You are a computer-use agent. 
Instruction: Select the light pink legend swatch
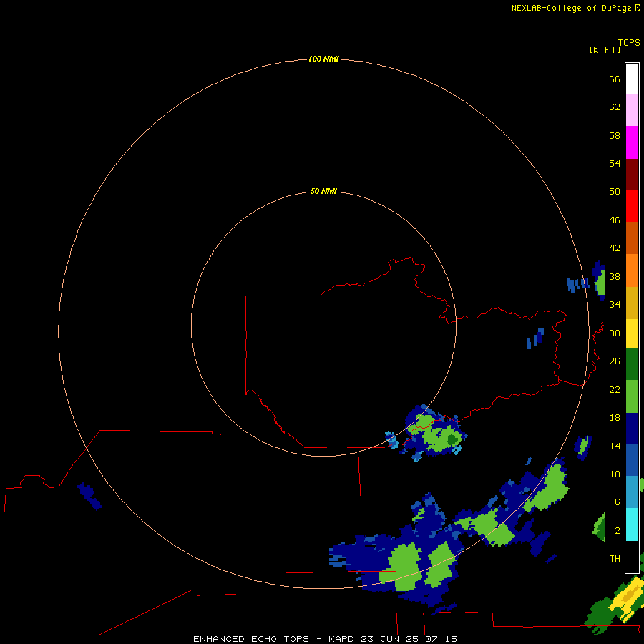pyautogui.click(x=632, y=110)
